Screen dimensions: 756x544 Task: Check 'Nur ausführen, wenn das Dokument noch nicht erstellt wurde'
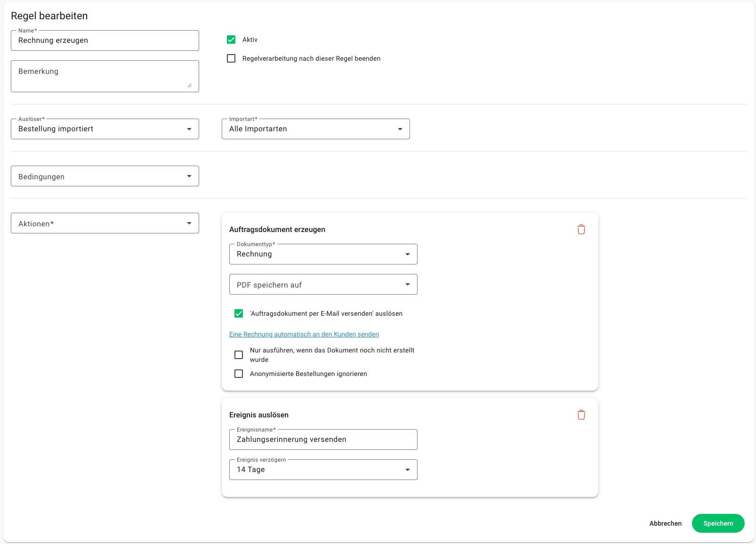(239, 355)
